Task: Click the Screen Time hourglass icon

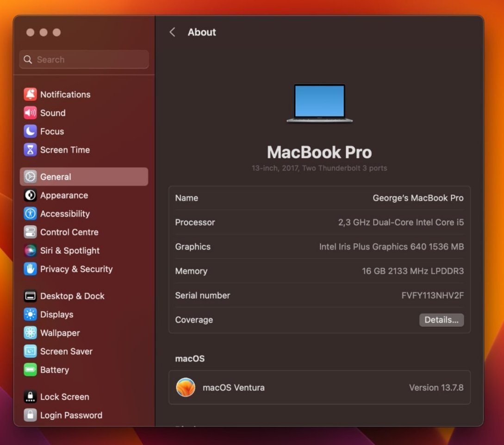Action: 30,150
